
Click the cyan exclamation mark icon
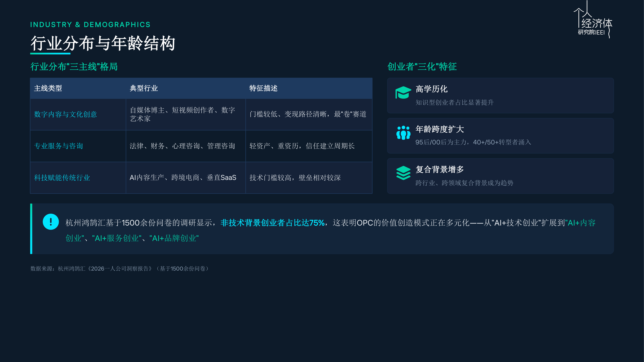pyautogui.click(x=51, y=222)
